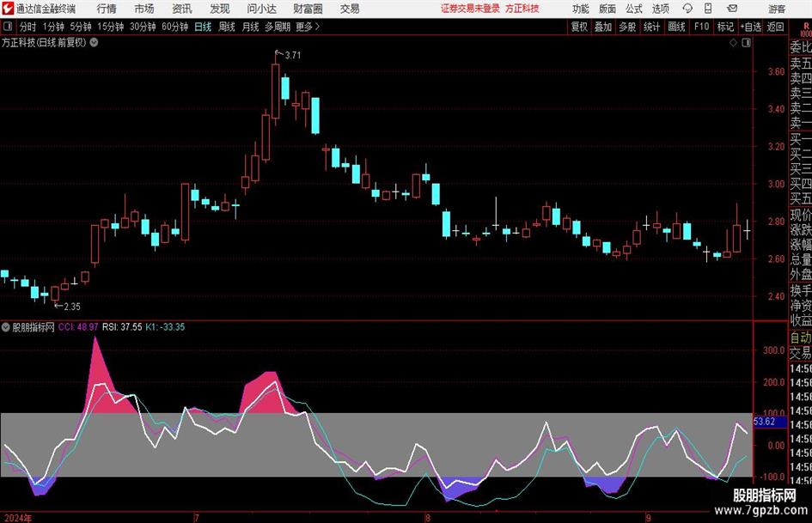Click the 画线 drawing tools button
Screen dimensions: 812x523
pos(676,27)
